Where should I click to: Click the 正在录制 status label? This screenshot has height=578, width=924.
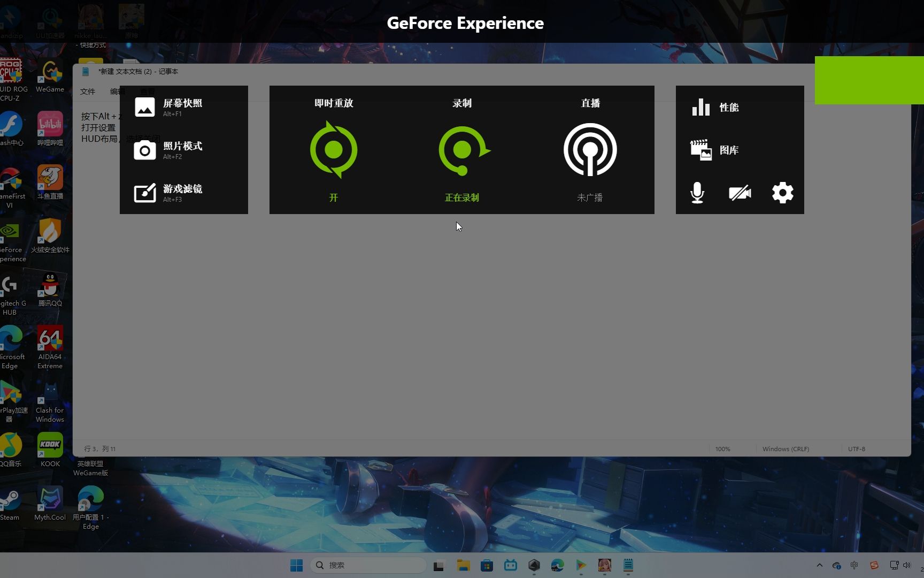point(462,197)
